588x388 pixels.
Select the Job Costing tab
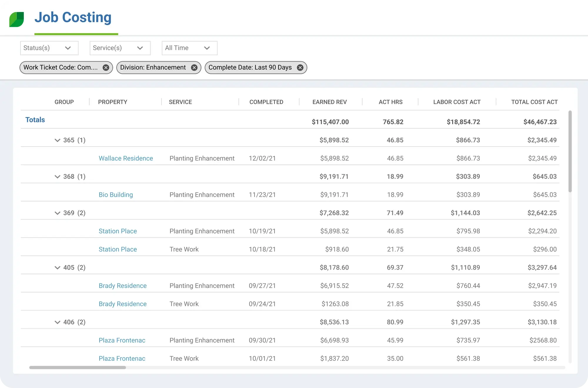click(73, 18)
